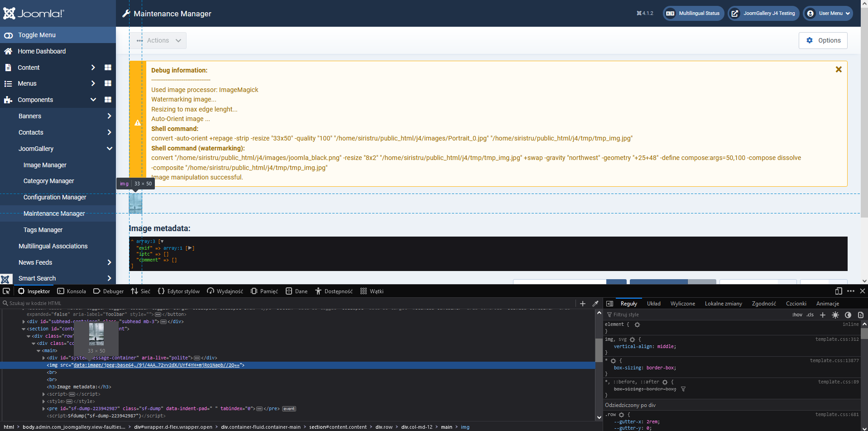Click the Joomla logo in the header

click(x=34, y=13)
